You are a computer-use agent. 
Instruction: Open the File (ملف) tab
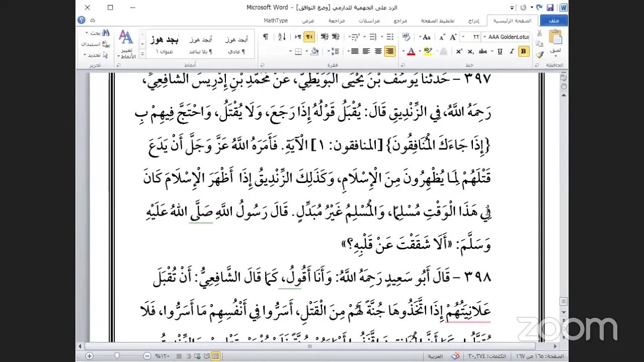point(554,21)
